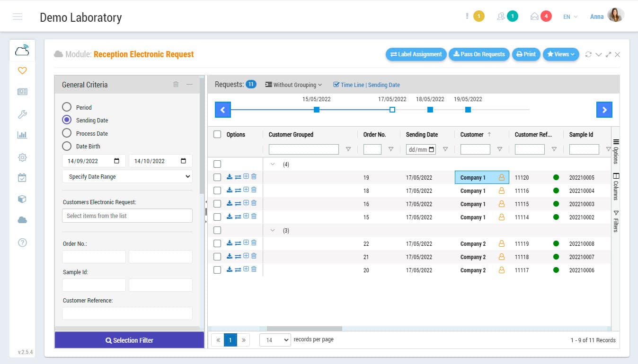Click the help question mark sidebar icon

pos(22,243)
